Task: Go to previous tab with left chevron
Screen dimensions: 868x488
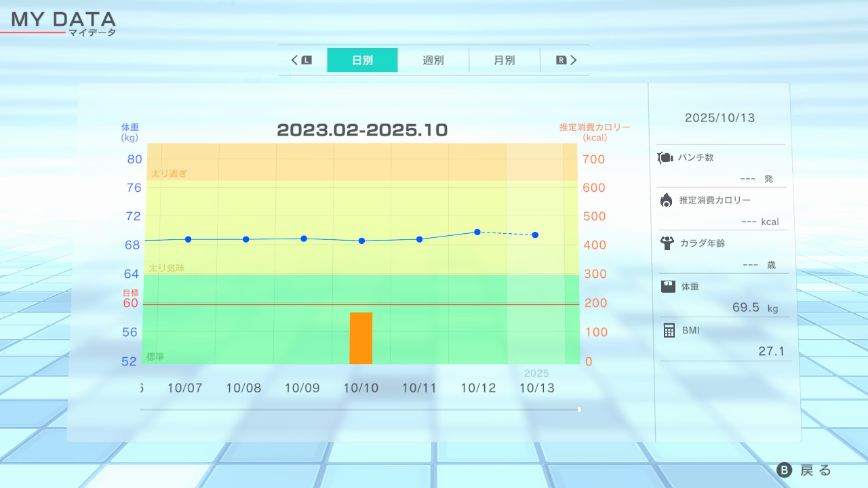Action: click(295, 60)
